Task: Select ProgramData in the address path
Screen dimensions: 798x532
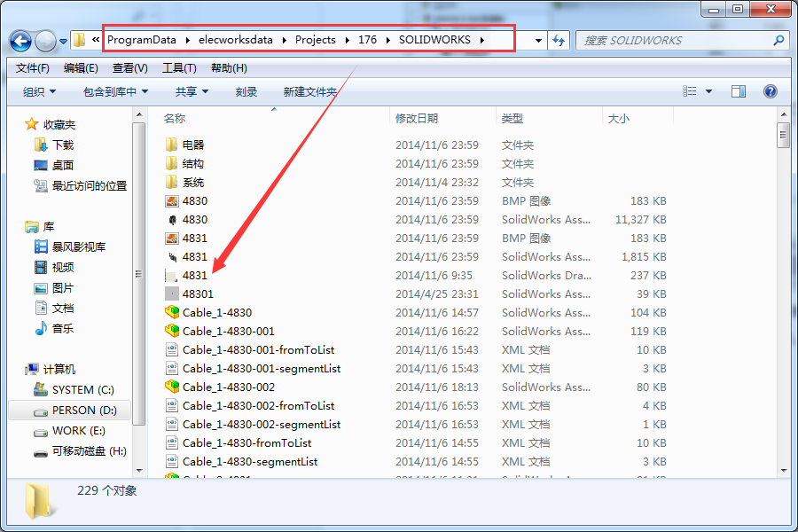Action: pyautogui.click(x=142, y=40)
